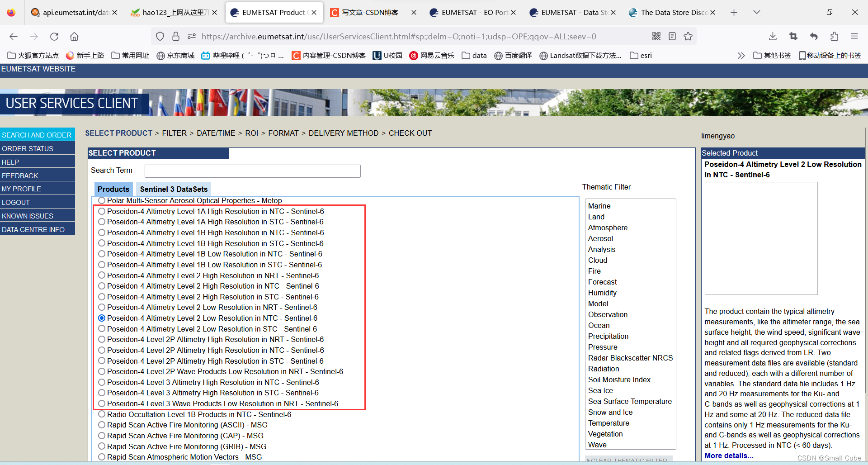Open the data bookmarks folder
The width and height of the screenshot is (868, 465).
474,56
